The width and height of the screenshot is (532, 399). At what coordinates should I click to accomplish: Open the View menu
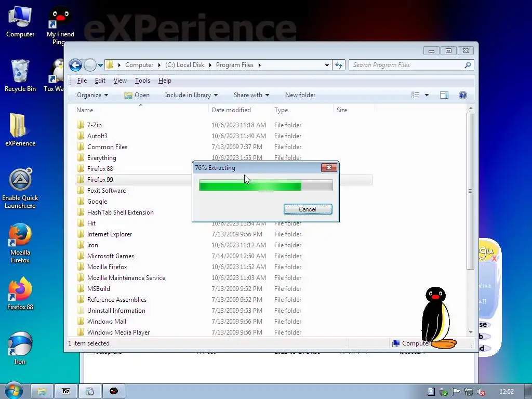[120, 81]
